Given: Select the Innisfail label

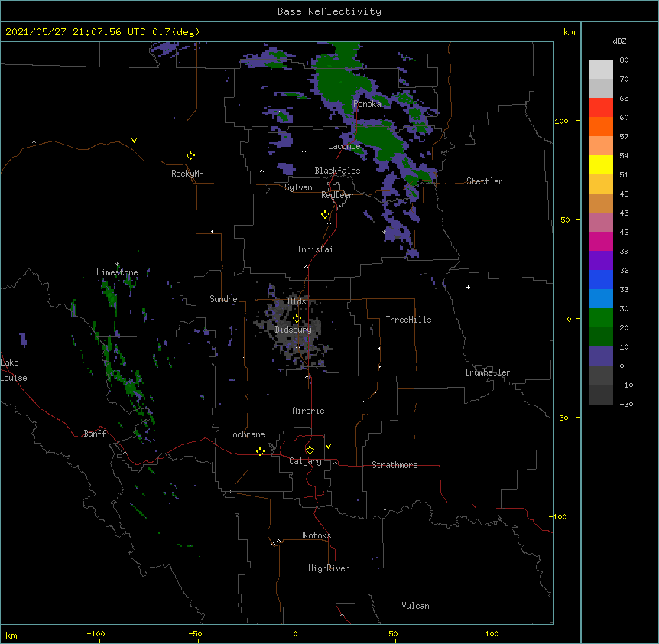Looking at the screenshot, I should tap(317, 249).
